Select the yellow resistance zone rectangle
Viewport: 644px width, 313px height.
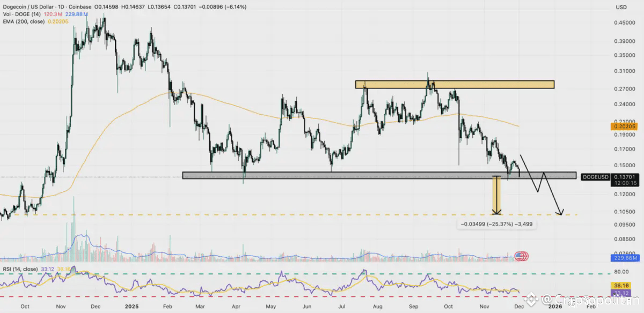pos(454,85)
